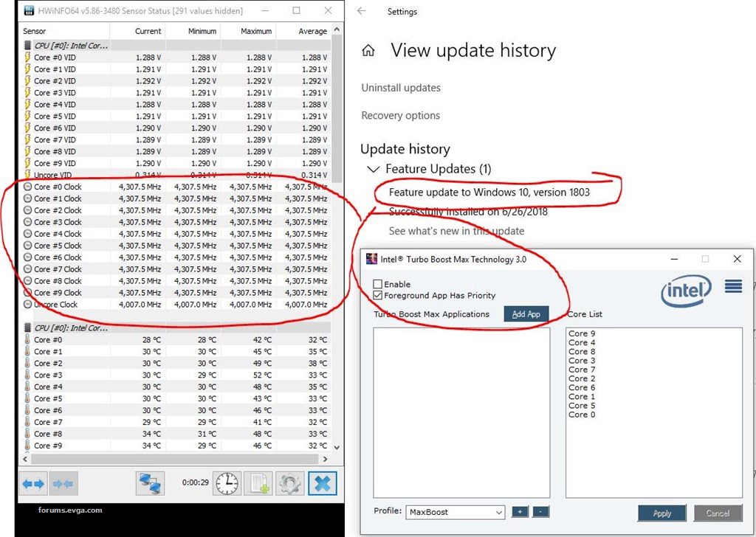Click HWiNFO vertical scrollbar down arrow

coord(337,447)
